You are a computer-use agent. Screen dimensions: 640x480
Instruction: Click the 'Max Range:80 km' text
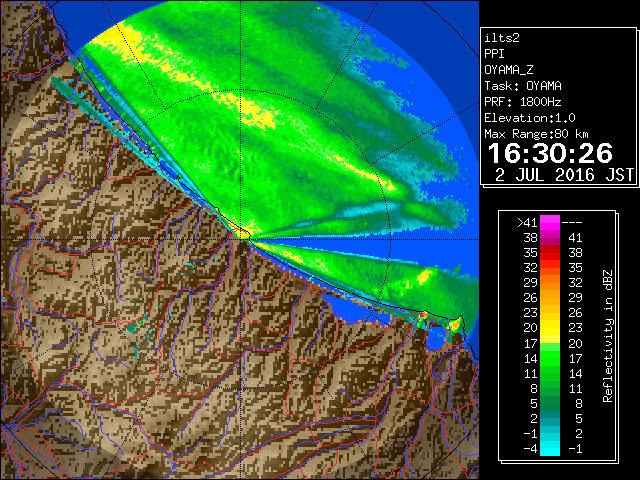[x=536, y=134]
